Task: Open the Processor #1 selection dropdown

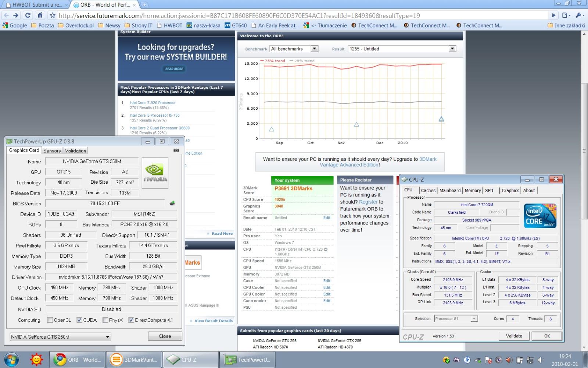Action: 456,319
